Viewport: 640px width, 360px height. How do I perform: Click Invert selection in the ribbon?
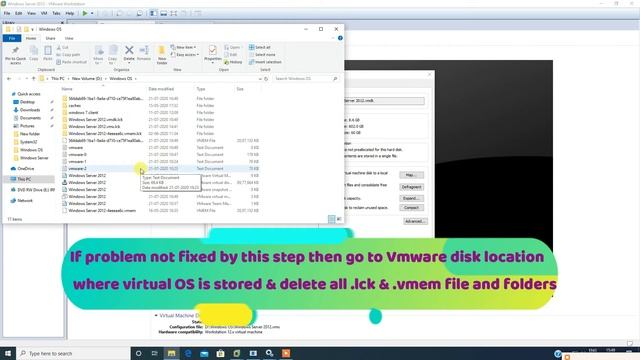click(x=265, y=62)
